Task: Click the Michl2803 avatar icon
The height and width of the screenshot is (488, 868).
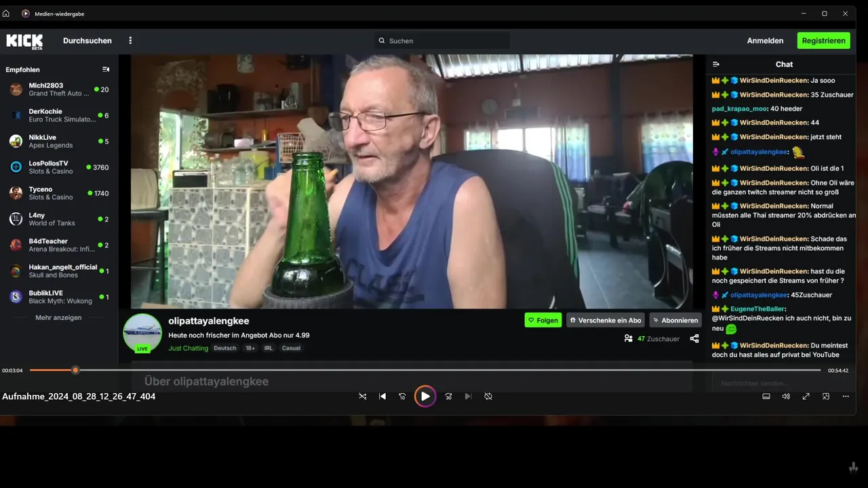Action: [16, 89]
